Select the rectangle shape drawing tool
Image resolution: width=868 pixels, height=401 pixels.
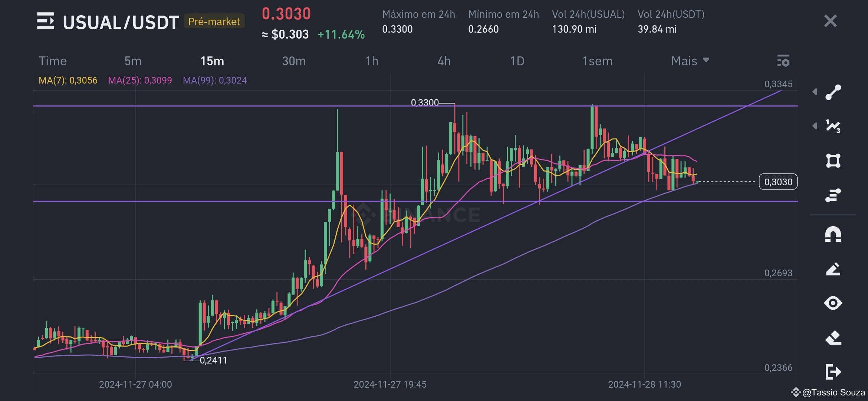click(x=833, y=161)
